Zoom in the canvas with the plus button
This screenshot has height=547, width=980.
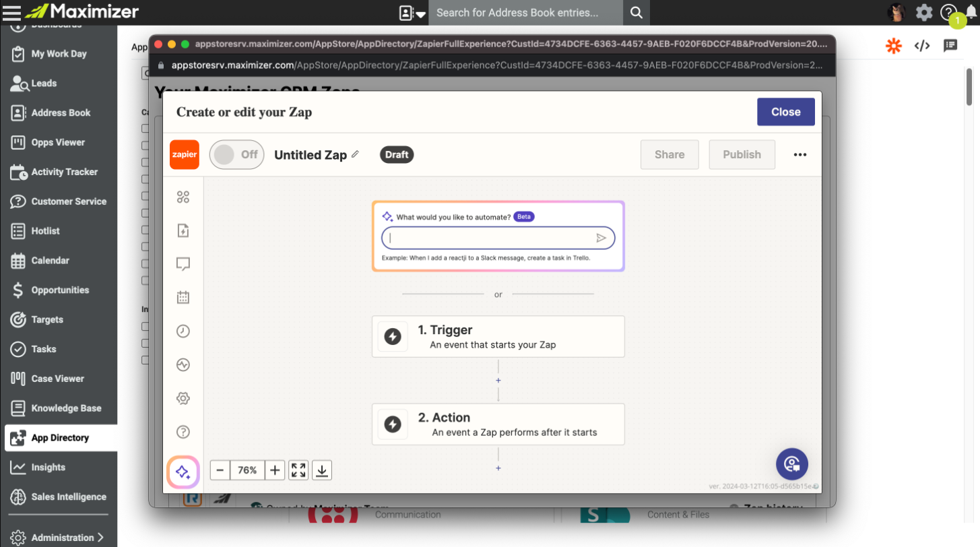[275, 470]
